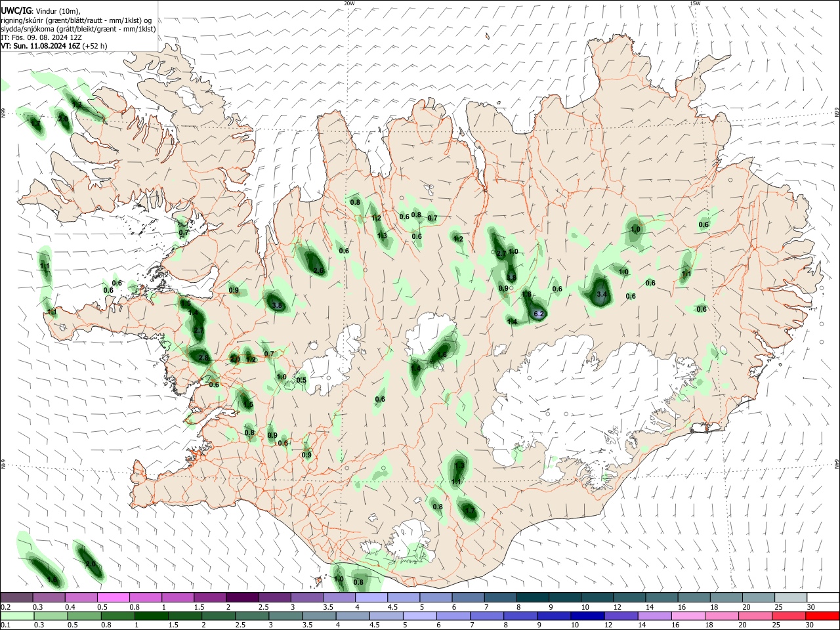Click the 0.1 legend scale label

pos(5,625)
